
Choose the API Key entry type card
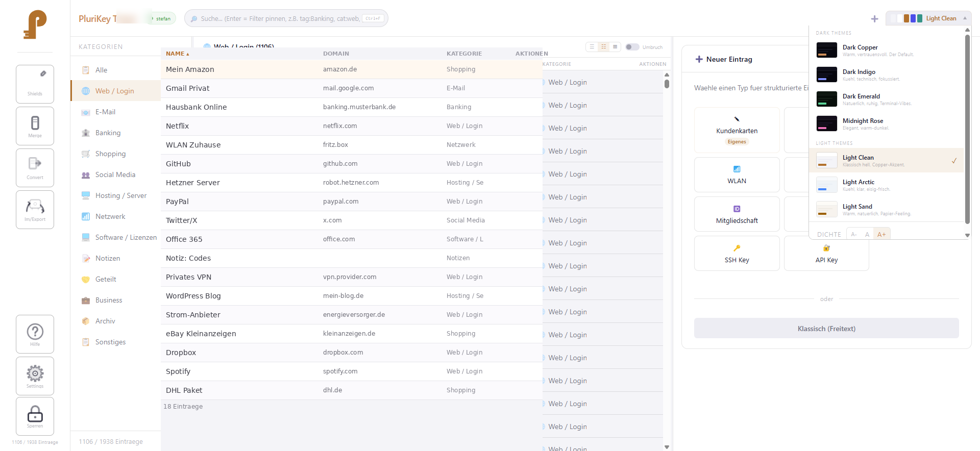(826, 253)
